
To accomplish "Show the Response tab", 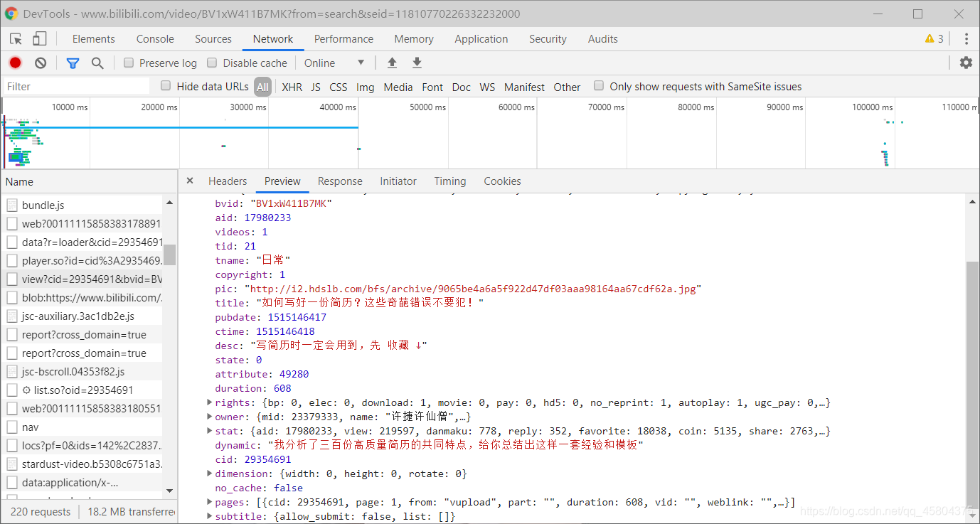I will 340,181.
